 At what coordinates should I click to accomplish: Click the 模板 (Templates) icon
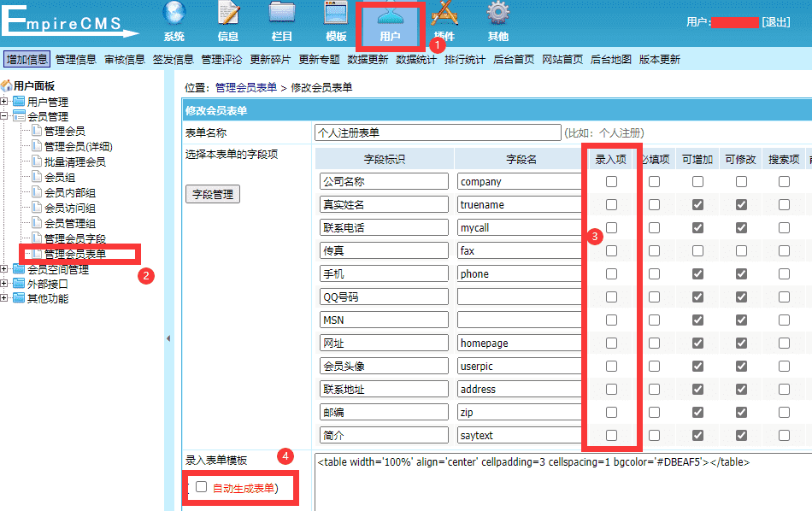click(335, 21)
